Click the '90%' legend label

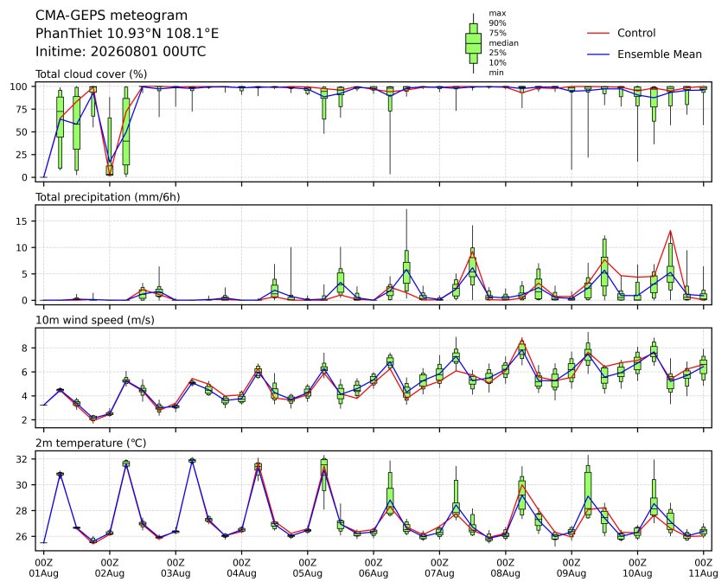click(x=497, y=23)
